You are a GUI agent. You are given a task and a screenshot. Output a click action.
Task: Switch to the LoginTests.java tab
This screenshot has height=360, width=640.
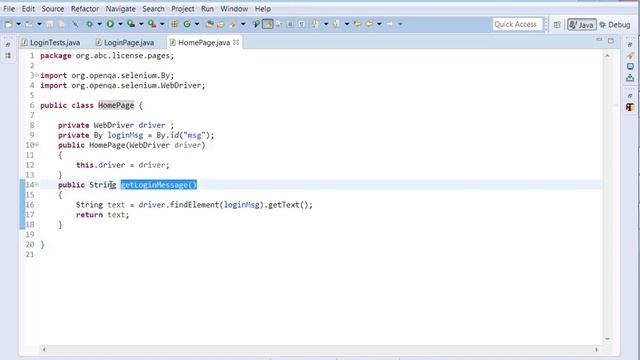point(51,42)
